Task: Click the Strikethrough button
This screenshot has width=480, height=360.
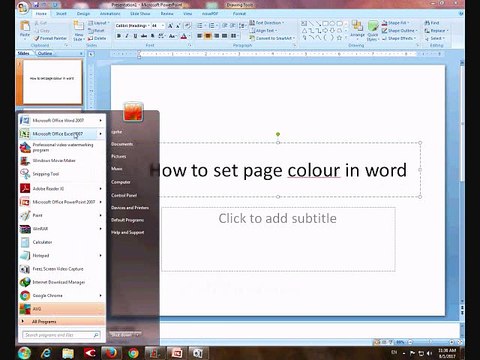Action: (x=144, y=36)
